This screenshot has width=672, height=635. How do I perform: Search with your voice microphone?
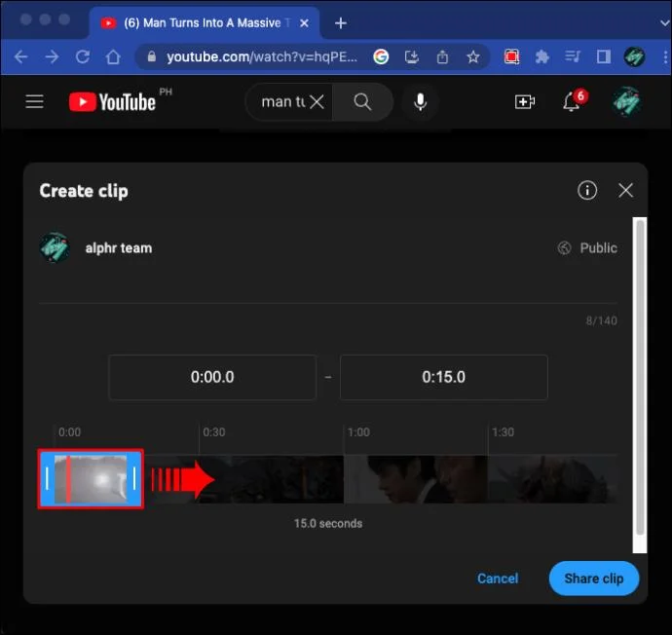[421, 102]
